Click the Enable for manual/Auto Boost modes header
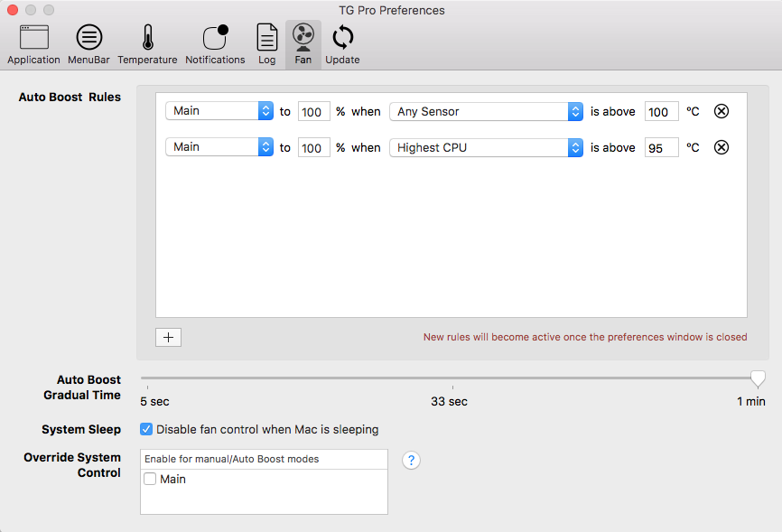The width and height of the screenshot is (782, 532). pos(264,459)
